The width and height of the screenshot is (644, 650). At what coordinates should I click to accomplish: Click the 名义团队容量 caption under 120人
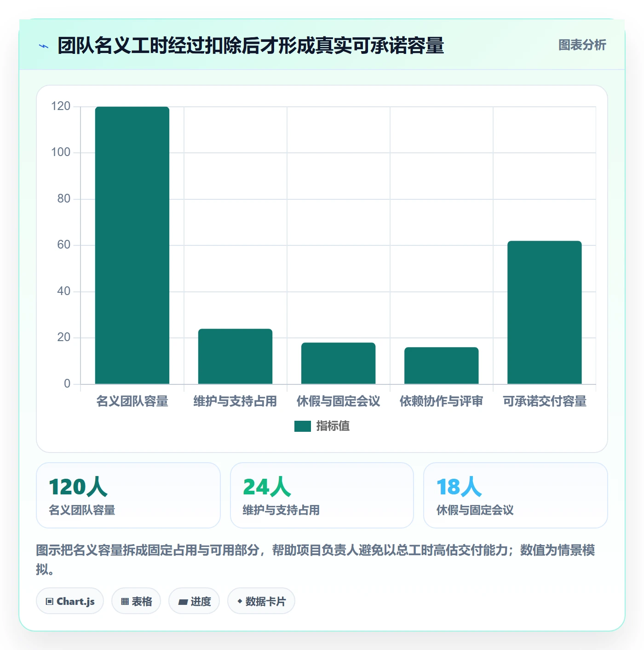82,510
